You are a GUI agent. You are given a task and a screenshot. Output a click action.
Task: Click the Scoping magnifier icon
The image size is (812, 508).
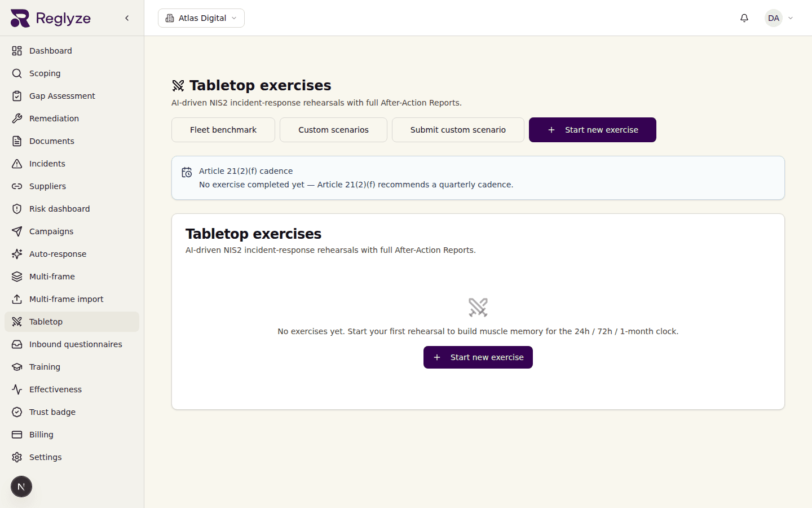[17, 73]
